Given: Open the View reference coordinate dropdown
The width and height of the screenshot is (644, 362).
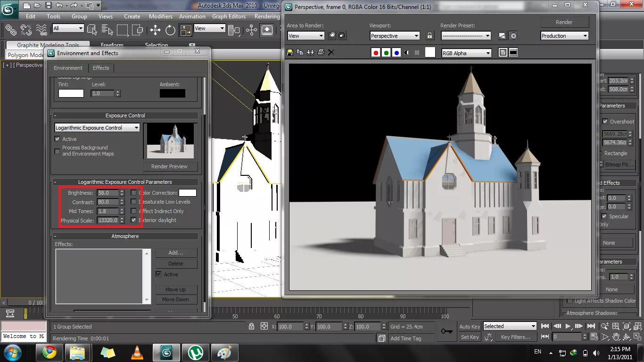Looking at the screenshot, I should click(x=209, y=28).
